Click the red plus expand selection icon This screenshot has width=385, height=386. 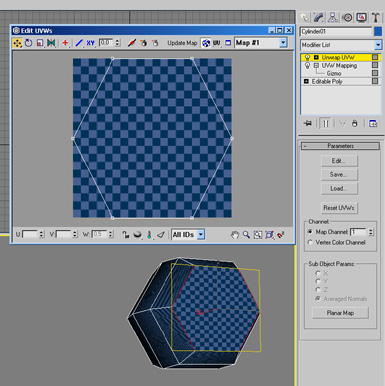(65, 43)
